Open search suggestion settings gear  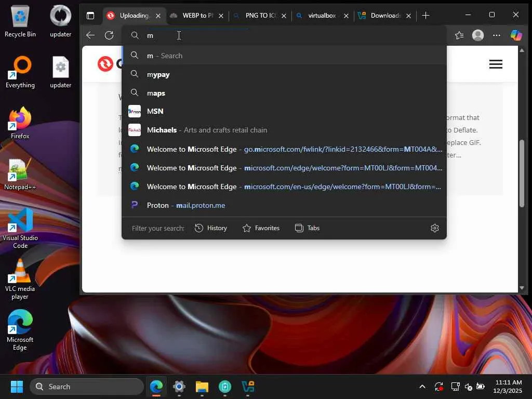point(435,228)
